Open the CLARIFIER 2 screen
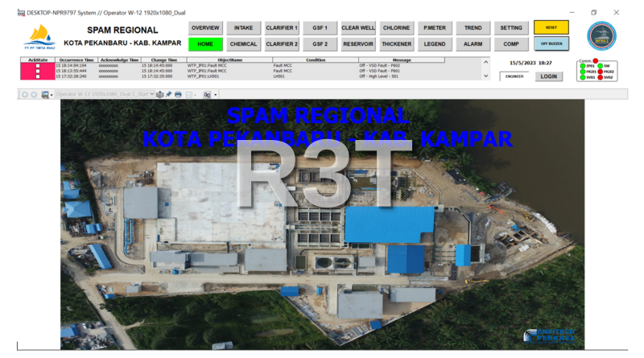This screenshot has height=358, width=644. coord(282,44)
